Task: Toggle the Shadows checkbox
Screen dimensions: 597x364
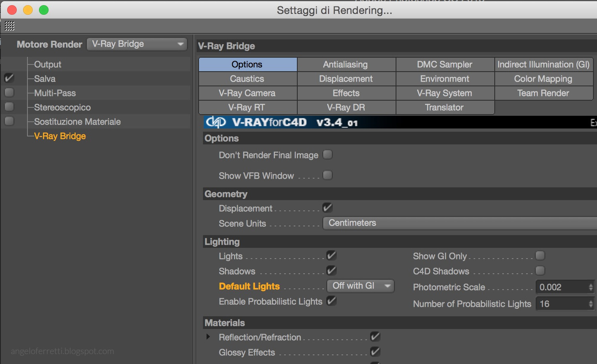Action: [331, 271]
